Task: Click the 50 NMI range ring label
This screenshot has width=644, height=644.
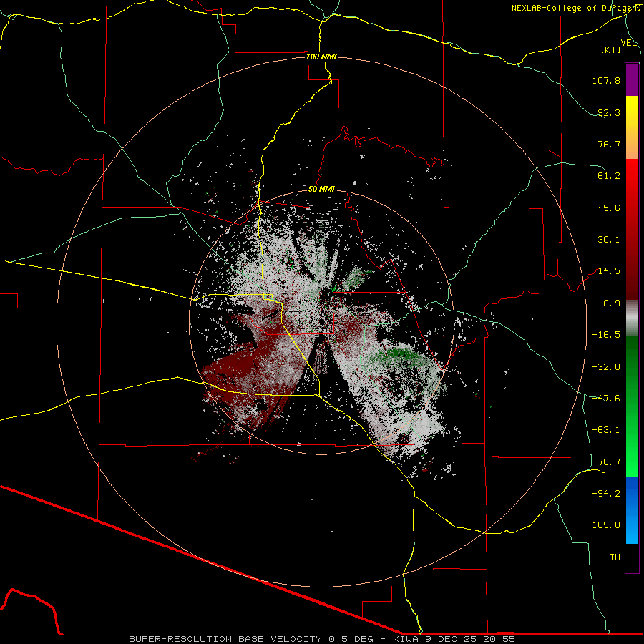Action: [321, 189]
